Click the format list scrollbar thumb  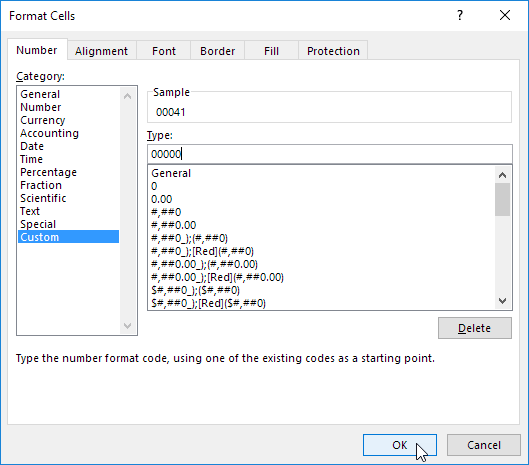(x=502, y=199)
